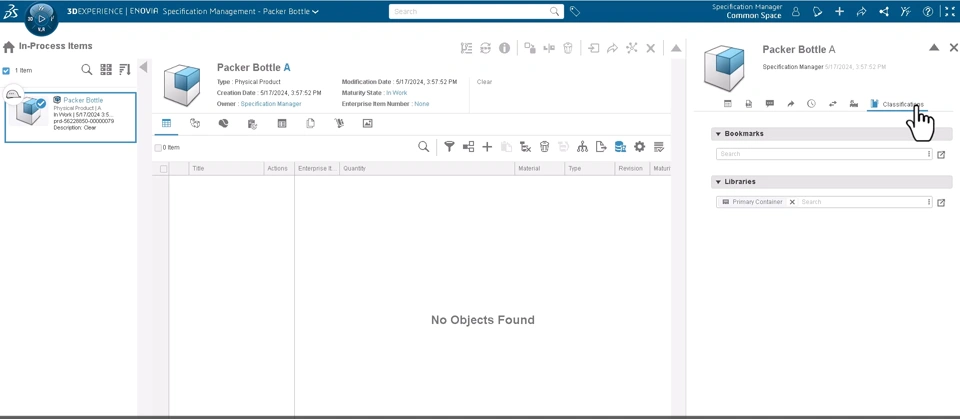Open the relations arrows tab in right panel

click(833, 104)
